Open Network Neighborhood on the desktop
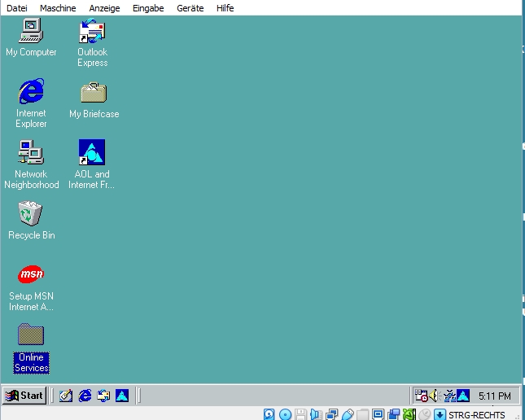 (31, 153)
